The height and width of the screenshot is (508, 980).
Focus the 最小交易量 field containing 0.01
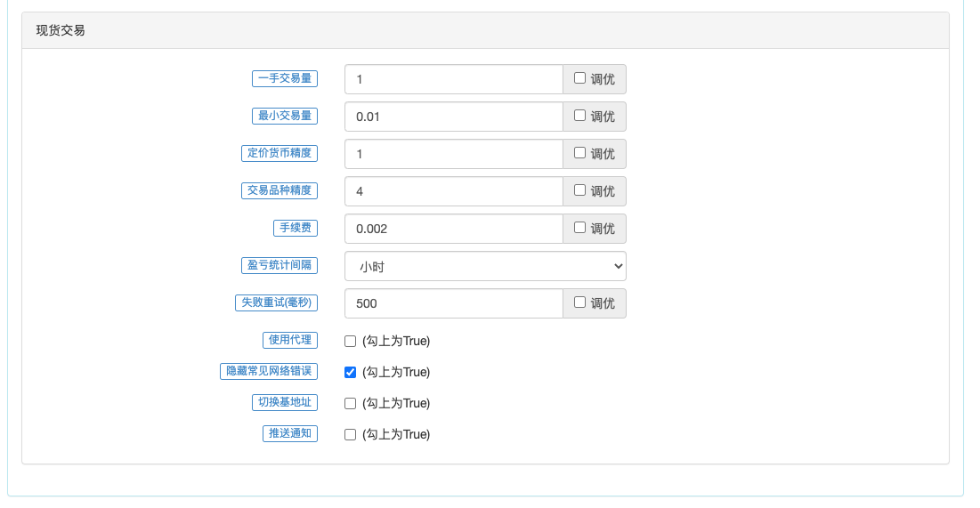tap(453, 117)
